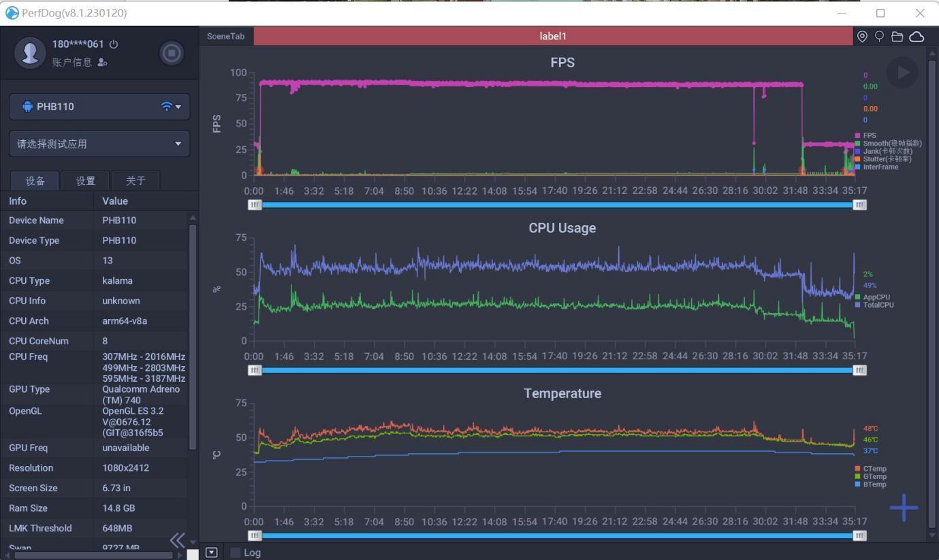Select the CPU Arch arm64-v8a value

125,320
